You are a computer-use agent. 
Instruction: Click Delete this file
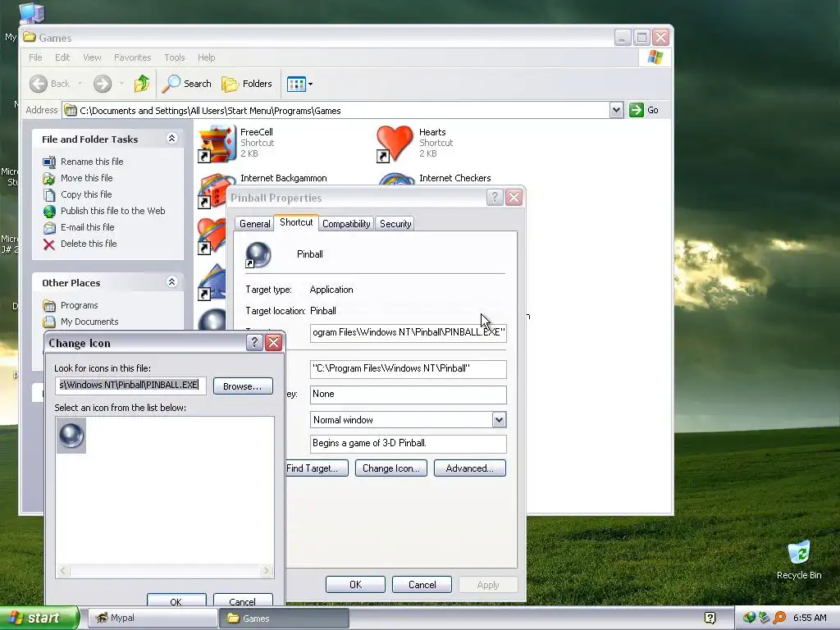89,243
